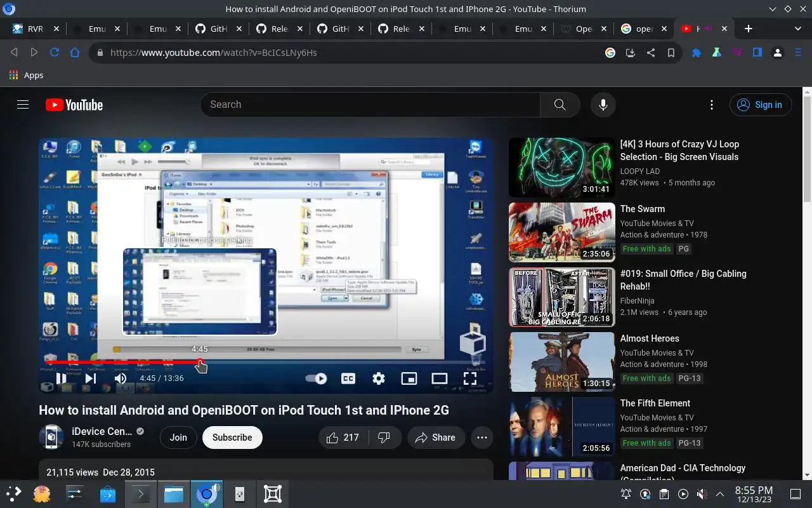Toggle the browser side panel
The height and width of the screenshot is (508, 812).
click(757, 53)
